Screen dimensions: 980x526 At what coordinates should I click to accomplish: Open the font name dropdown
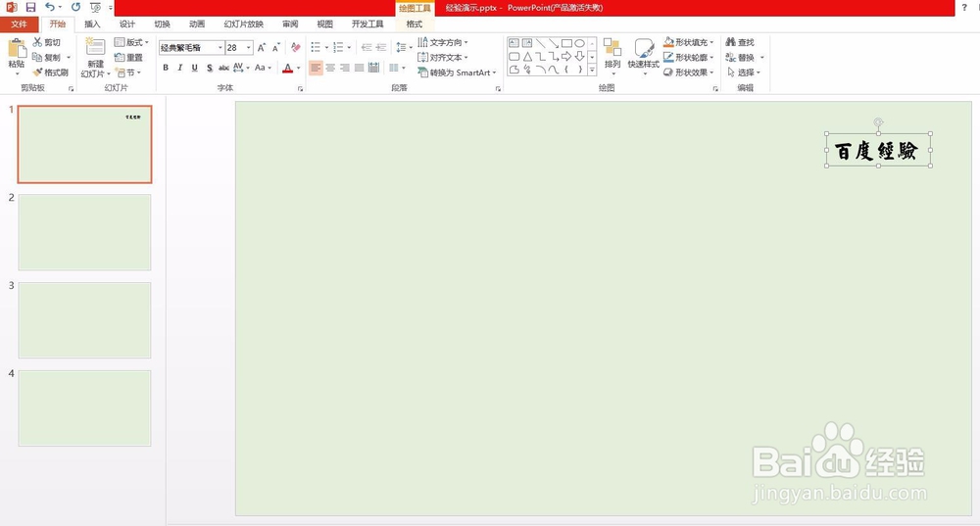click(220, 47)
